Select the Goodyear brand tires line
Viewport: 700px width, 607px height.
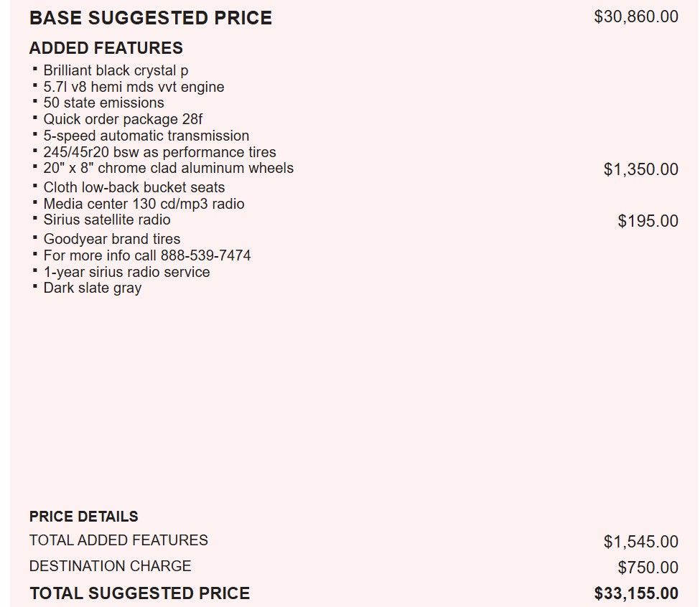pyautogui.click(x=111, y=239)
